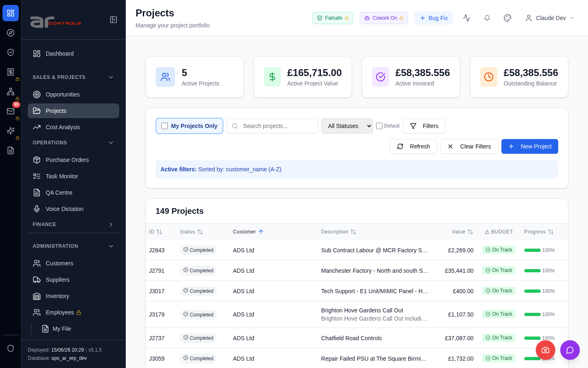This screenshot has width=588, height=368.
Task: Click the On Track badge for J2791
Action: (x=499, y=270)
